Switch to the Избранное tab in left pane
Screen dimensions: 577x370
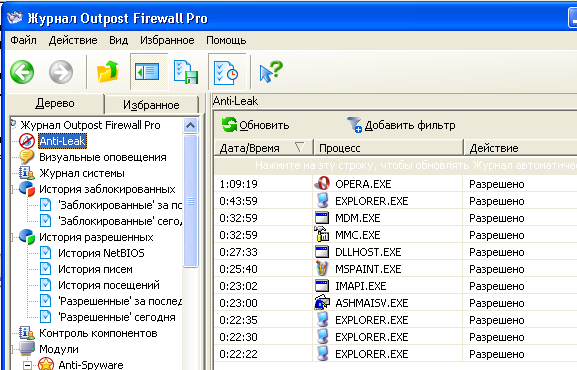point(151,105)
